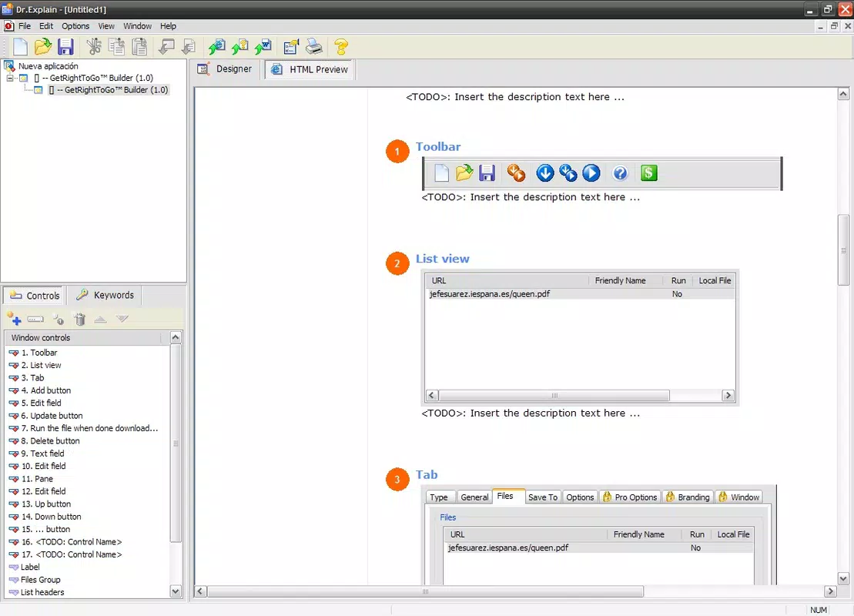
Task: Export to Word document icon
Action: pyautogui.click(x=263, y=47)
